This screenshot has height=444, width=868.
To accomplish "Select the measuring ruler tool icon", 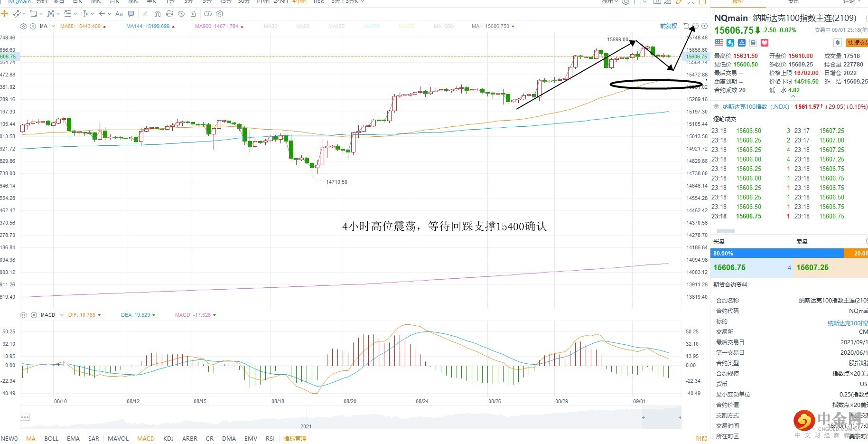I will (85, 14).
